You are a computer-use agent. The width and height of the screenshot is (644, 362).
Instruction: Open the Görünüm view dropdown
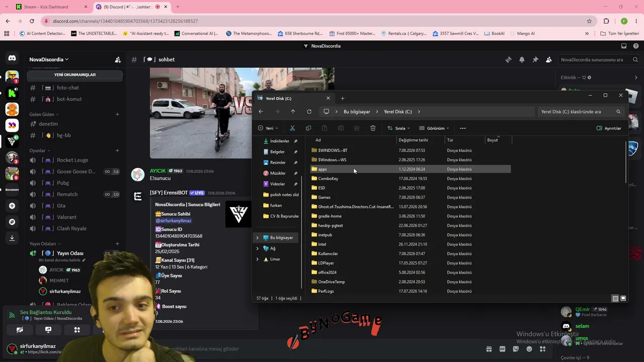point(434,128)
